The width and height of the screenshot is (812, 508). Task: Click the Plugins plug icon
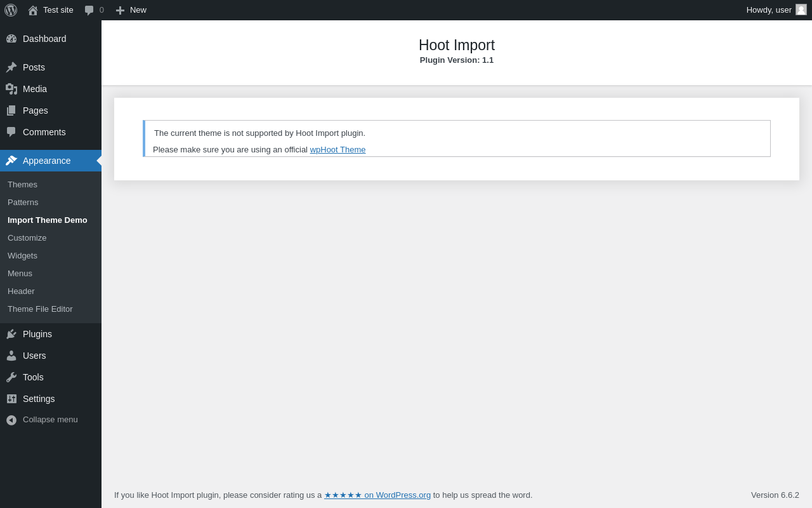11,334
